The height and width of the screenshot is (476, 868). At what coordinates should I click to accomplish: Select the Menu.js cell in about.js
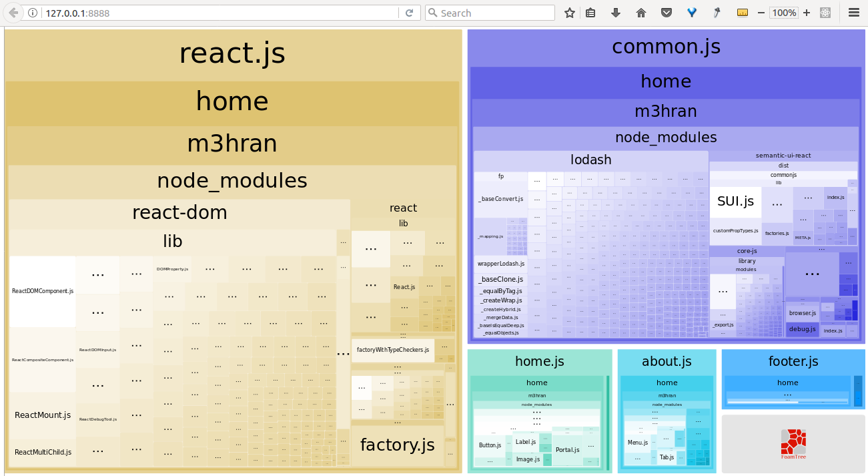[638, 443]
